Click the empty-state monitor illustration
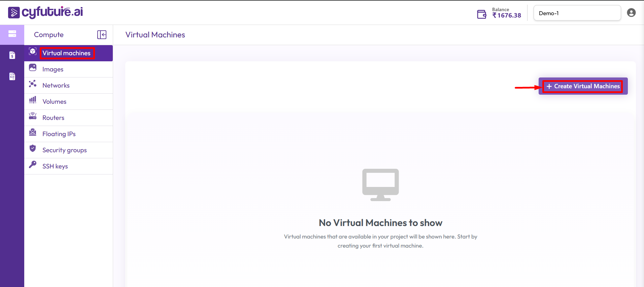This screenshot has width=644, height=287. pos(380,185)
